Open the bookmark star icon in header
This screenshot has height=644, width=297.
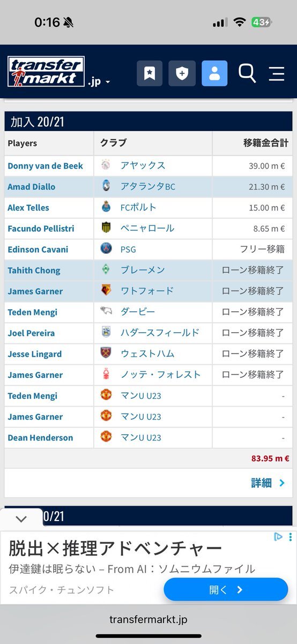(150, 74)
